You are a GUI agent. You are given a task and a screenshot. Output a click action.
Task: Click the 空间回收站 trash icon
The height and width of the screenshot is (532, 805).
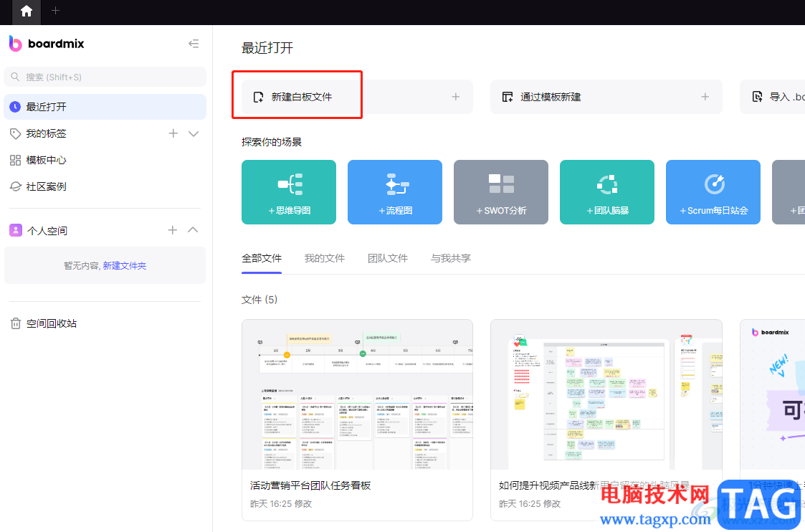click(x=15, y=323)
